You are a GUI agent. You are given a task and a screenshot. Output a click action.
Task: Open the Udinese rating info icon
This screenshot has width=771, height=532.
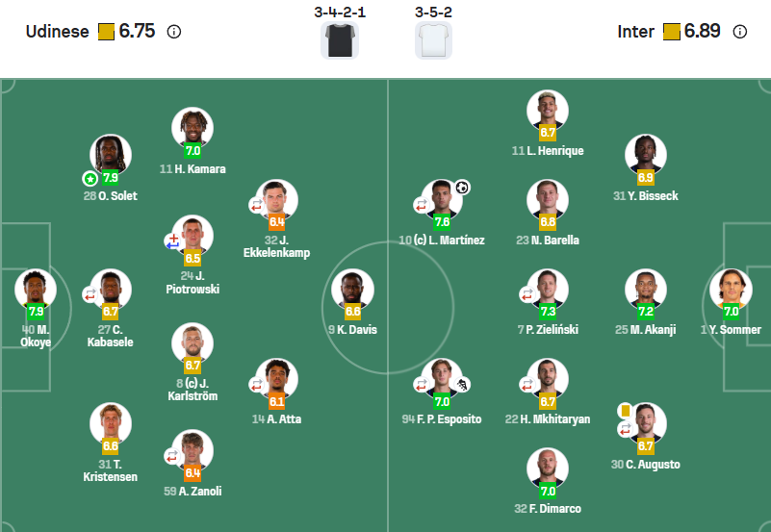coord(174,31)
